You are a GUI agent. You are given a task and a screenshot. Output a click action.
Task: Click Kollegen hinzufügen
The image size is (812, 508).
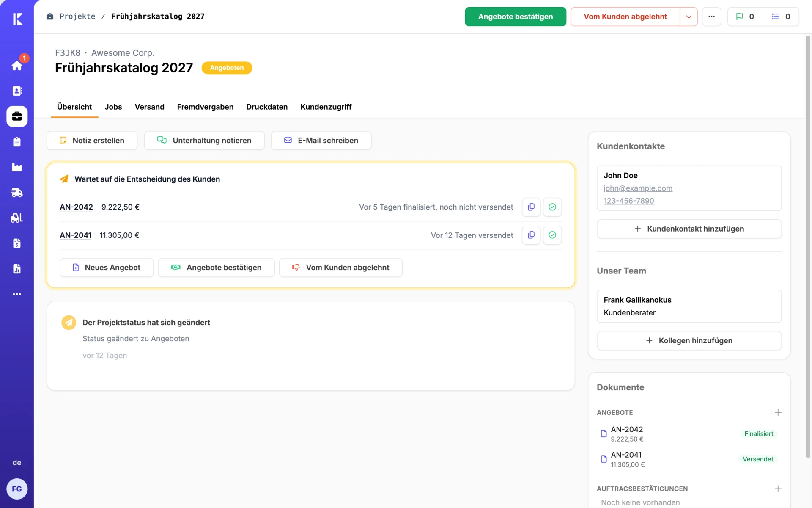pos(689,341)
